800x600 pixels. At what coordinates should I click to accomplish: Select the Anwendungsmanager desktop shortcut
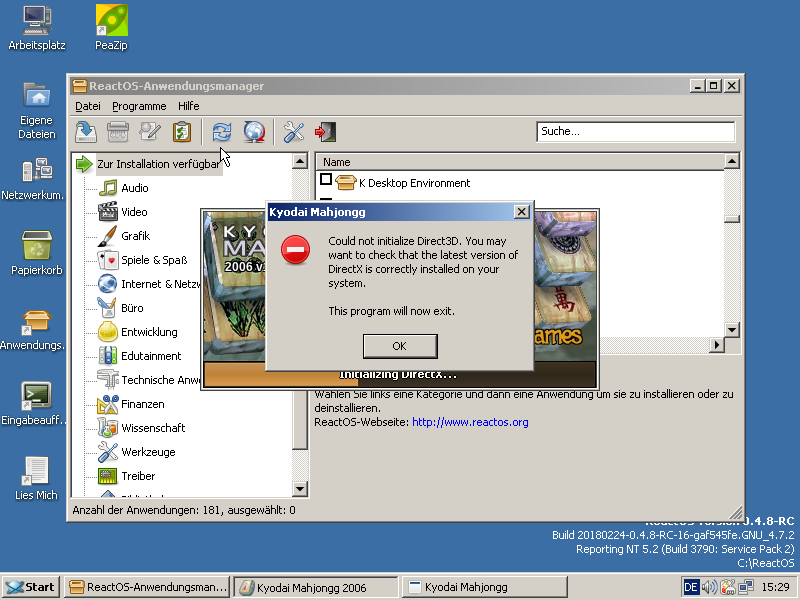[33, 330]
